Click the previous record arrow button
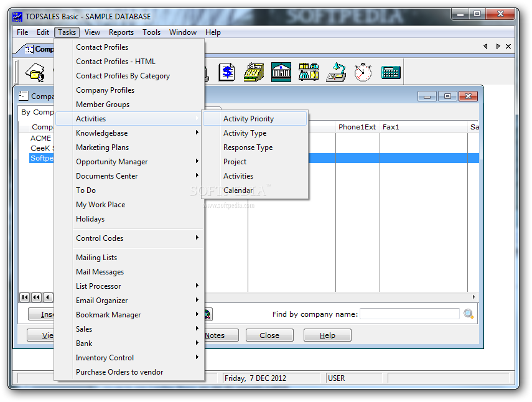Screen dimensions: 532x402 (48, 297)
